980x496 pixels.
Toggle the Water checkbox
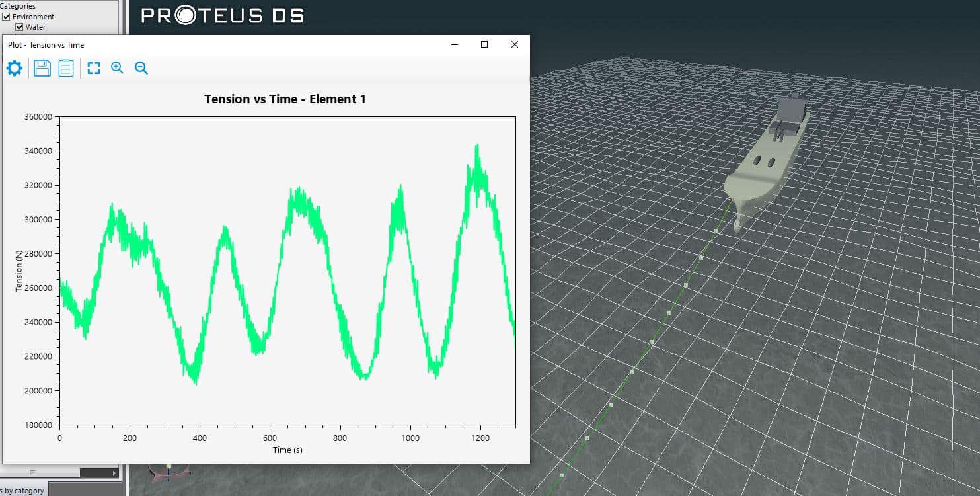click(x=19, y=27)
